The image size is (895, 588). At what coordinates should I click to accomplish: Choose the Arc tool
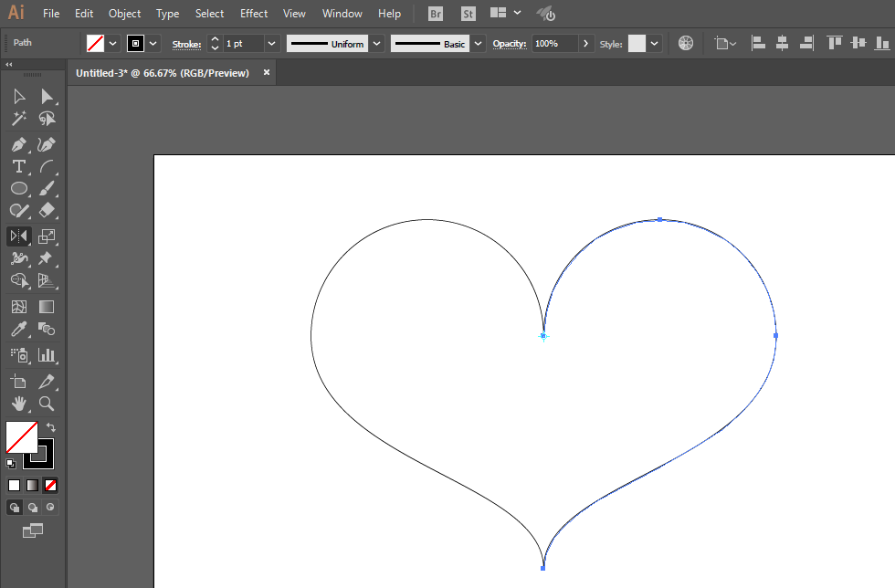[47, 167]
